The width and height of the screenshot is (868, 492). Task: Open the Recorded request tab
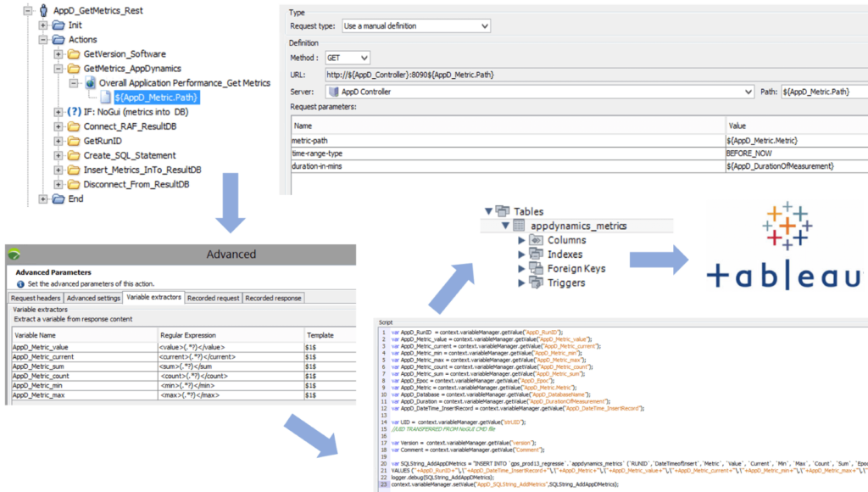click(213, 298)
